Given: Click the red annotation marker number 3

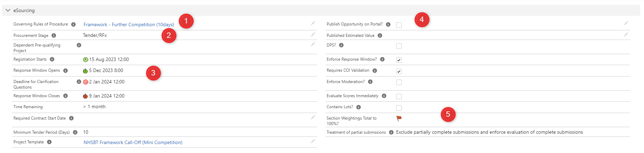Looking at the screenshot, I should pyautogui.click(x=153, y=73).
